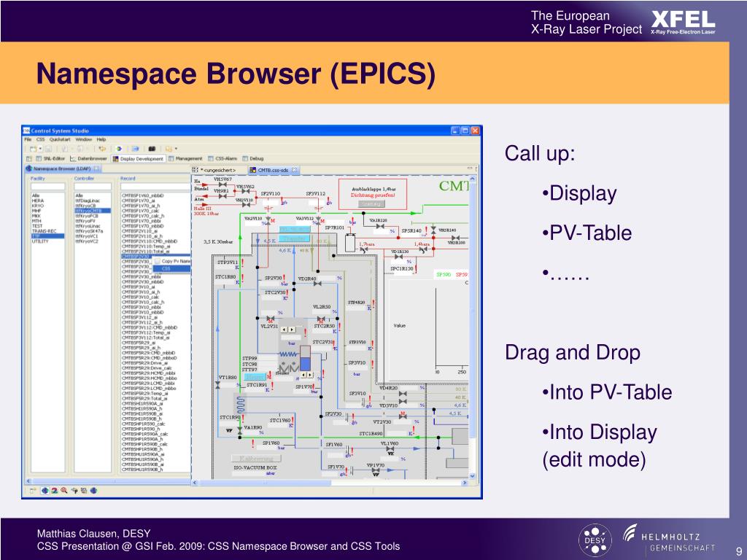This screenshot has width=747, height=560.
Task: Open the New wizard dropdown arrow
Action: pyautogui.click(x=41, y=149)
